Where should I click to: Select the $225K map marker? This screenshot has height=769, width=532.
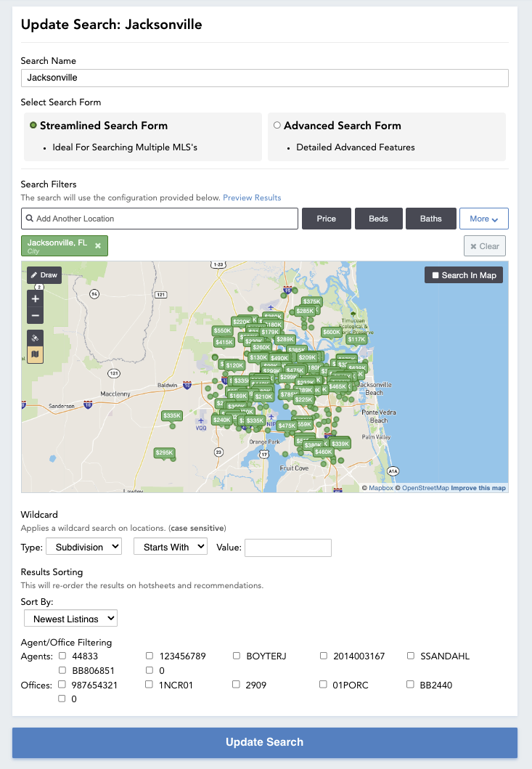(x=304, y=399)
